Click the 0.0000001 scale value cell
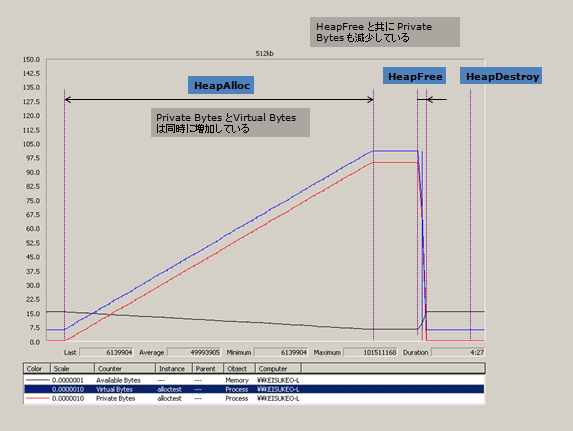 68,380
